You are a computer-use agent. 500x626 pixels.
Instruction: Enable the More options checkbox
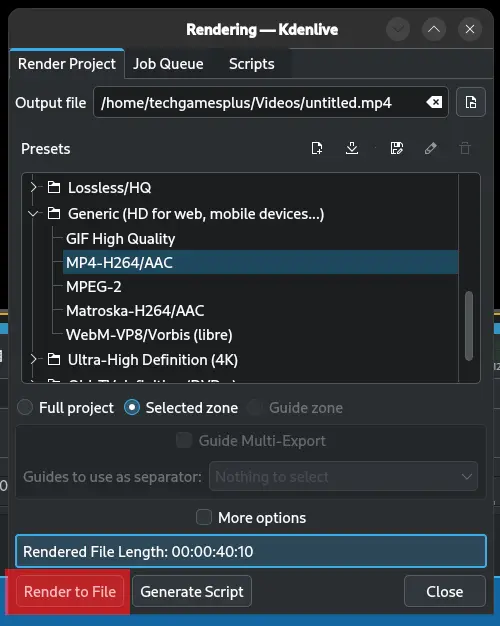coord(204,517)
